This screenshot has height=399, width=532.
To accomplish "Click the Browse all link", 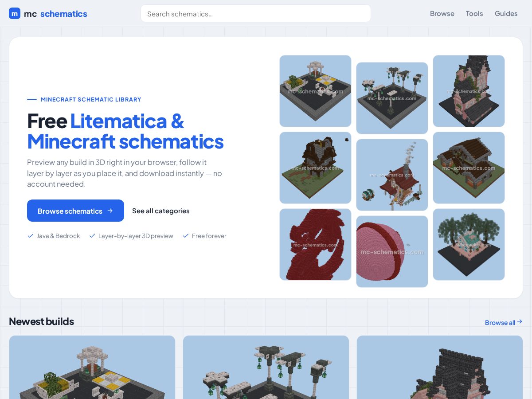I will click(x=504, y=322).
